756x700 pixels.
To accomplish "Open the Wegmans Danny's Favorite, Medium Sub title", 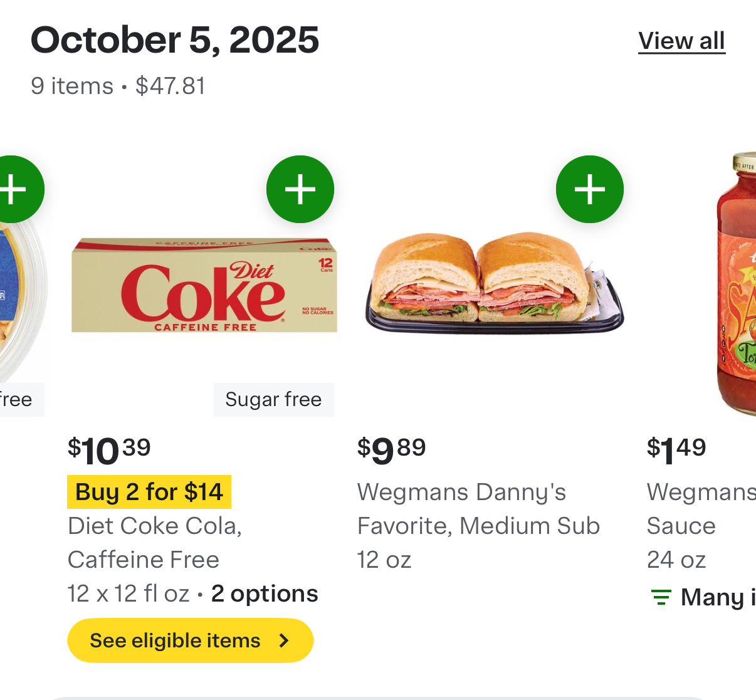I will [x=478, y=509].
